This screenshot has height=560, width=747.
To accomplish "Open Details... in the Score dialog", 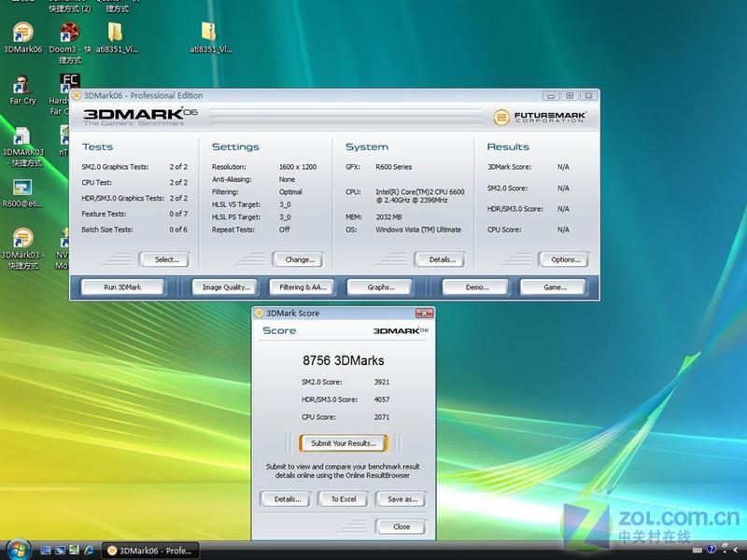I will click(x=286, y=499).
